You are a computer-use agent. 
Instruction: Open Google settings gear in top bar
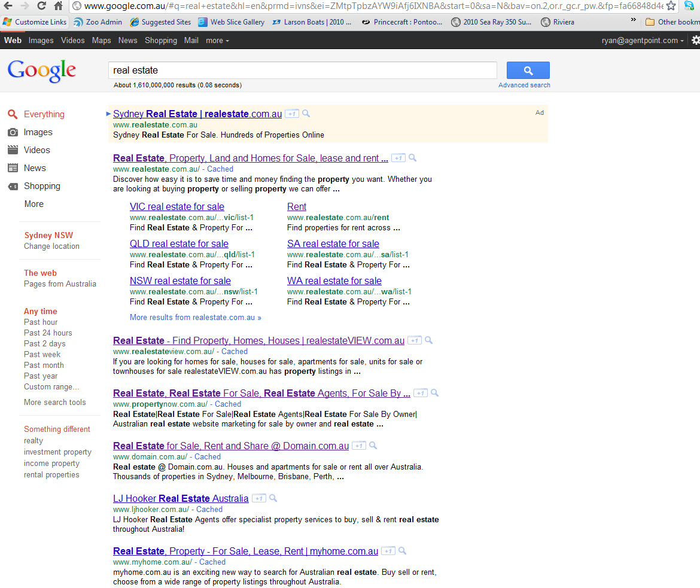point(695,41)
